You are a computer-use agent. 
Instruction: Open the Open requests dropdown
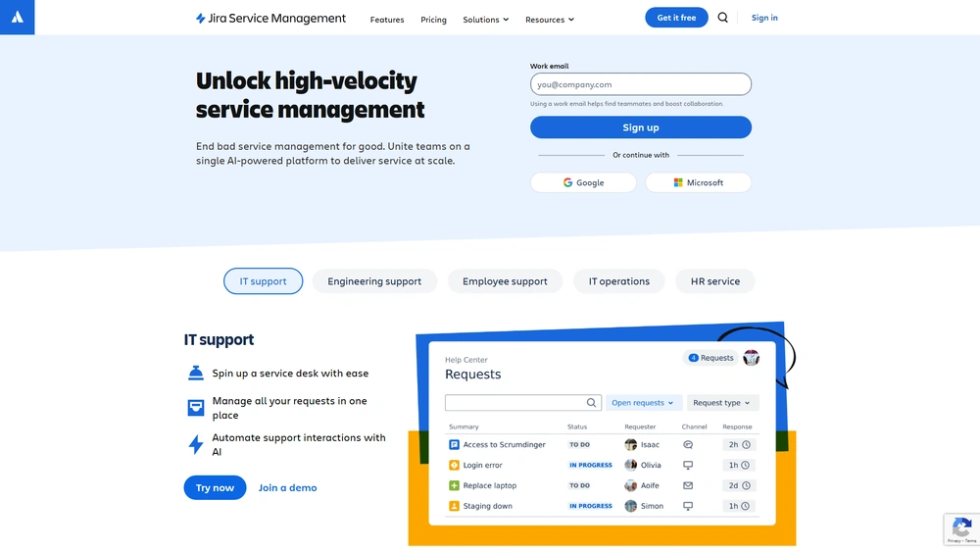coord(643,403)
